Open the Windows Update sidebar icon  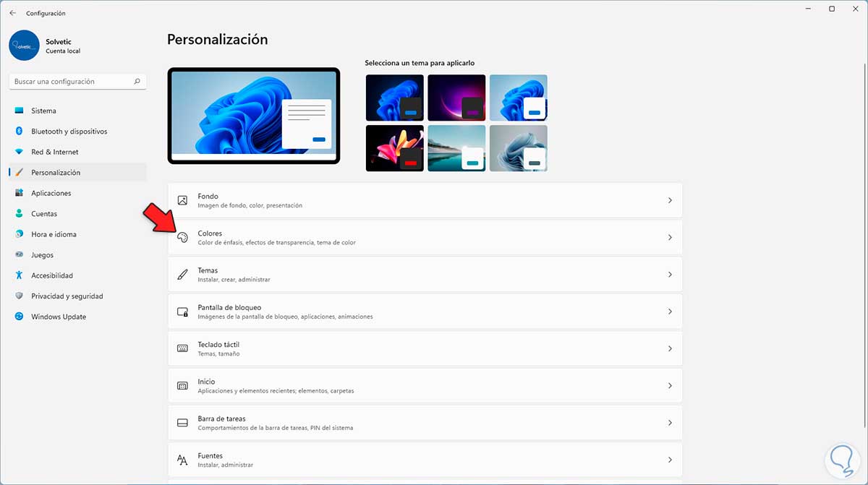19,317
